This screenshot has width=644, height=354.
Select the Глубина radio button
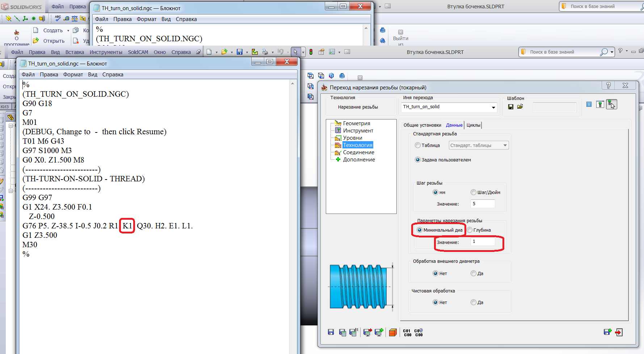(x=470, y=230)
